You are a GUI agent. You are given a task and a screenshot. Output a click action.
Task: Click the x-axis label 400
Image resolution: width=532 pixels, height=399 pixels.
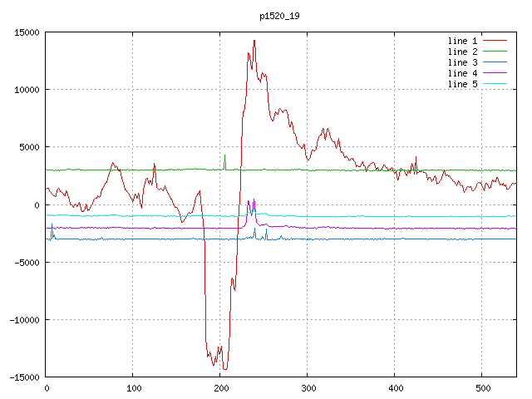tap(396, 388)
